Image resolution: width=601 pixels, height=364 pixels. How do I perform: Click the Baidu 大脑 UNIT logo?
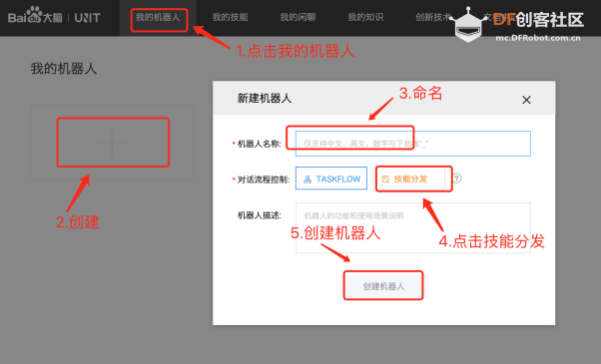[54, 16]
